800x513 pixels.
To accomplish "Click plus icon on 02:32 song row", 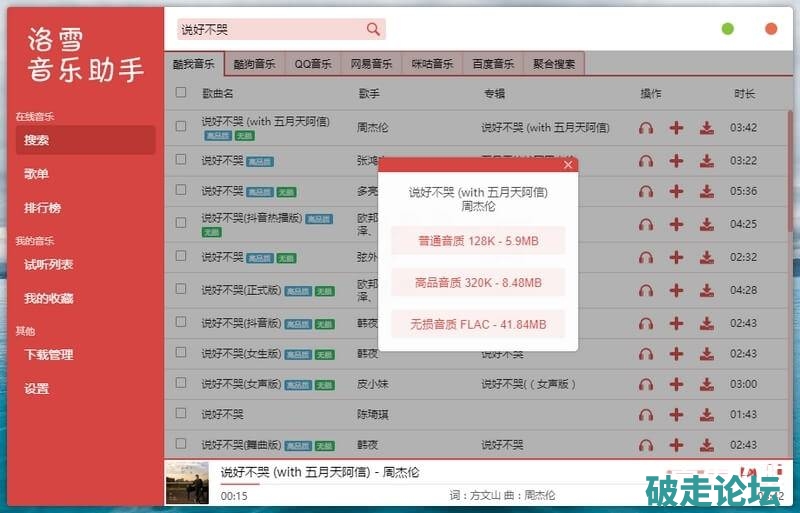I will (677, 257).
